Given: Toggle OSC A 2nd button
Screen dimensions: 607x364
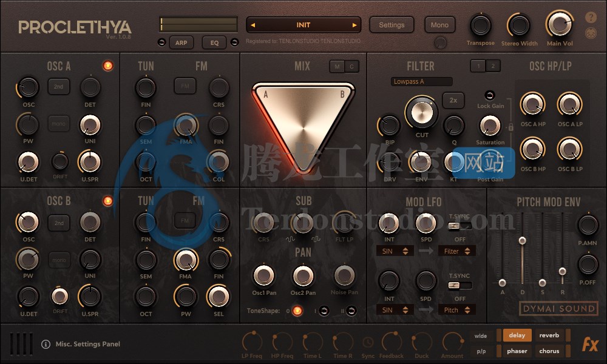Looking at the screenshot, I should (58, 87).
